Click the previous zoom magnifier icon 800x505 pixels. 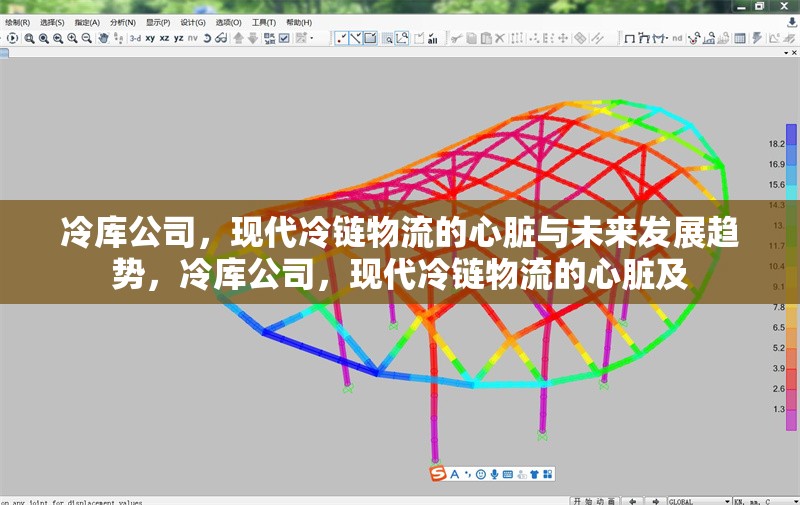(x=58, y=38)
